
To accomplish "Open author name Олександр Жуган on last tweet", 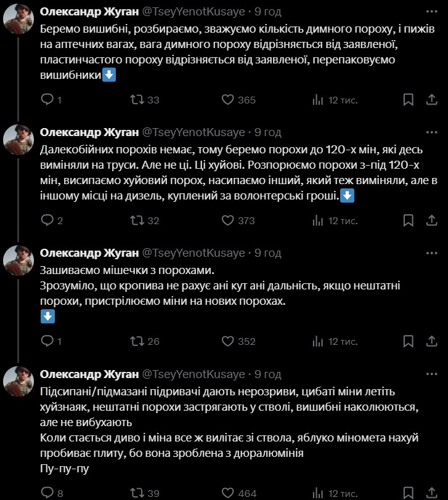I will pos(89,374).
